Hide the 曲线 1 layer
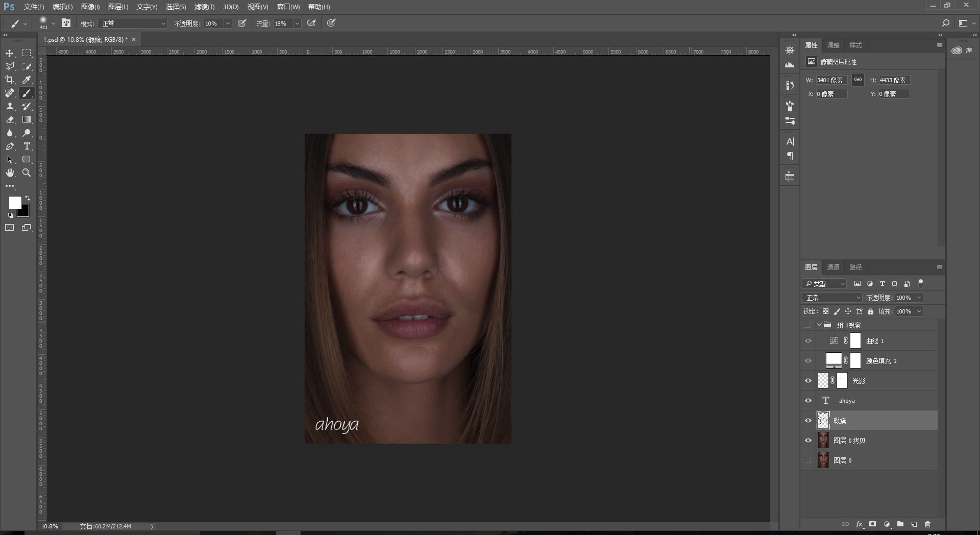 pos(808,341)
